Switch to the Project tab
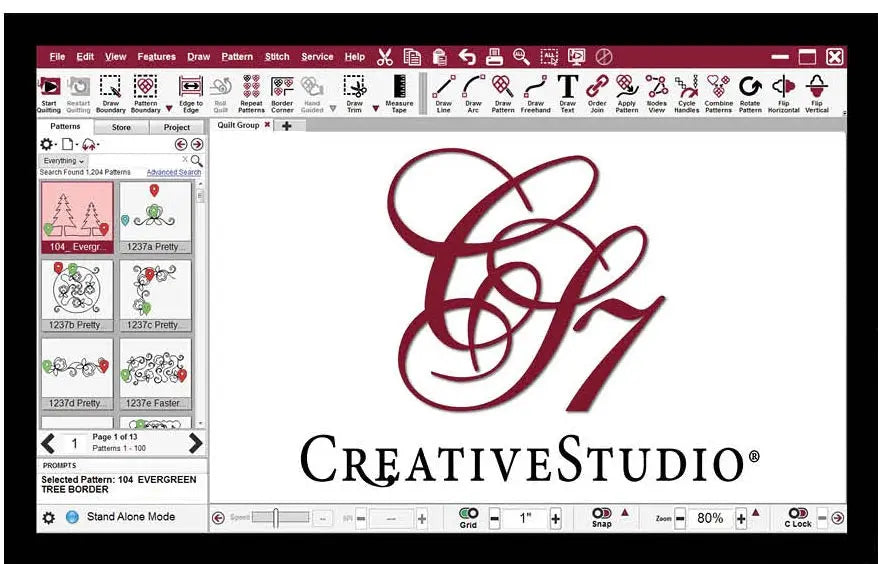The height and width of the screenshot is (564, 878). tap(177, 127)
